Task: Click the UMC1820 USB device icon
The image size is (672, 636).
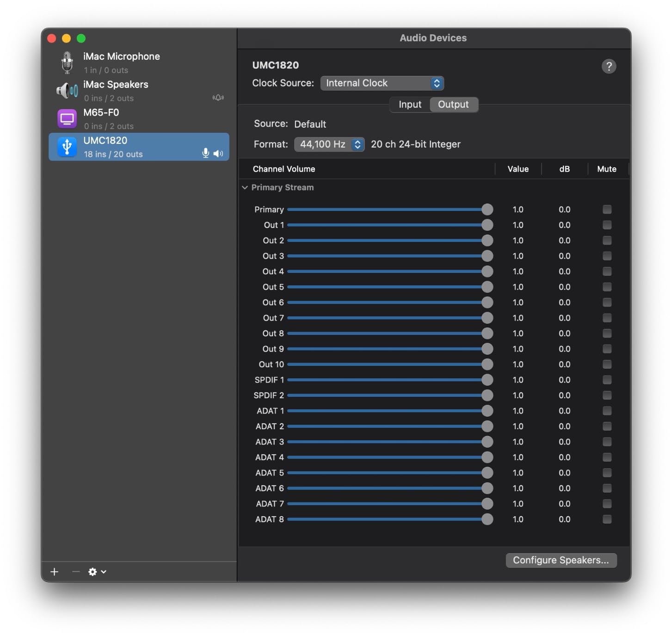Action: [67, 147]
